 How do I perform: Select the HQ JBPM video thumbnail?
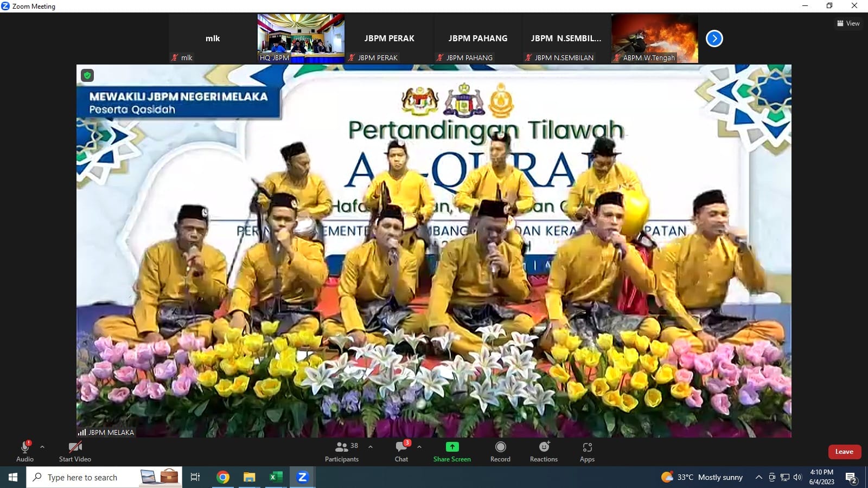point(301,38)
